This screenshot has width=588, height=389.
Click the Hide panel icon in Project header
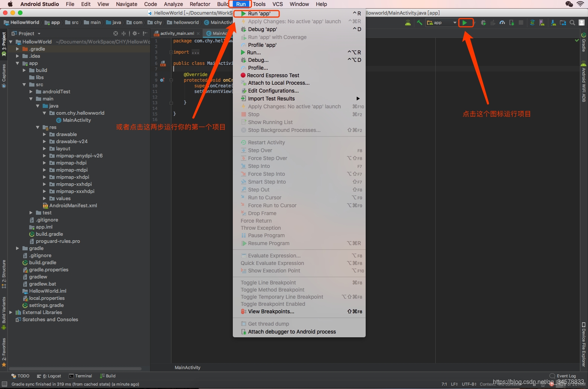145,33
